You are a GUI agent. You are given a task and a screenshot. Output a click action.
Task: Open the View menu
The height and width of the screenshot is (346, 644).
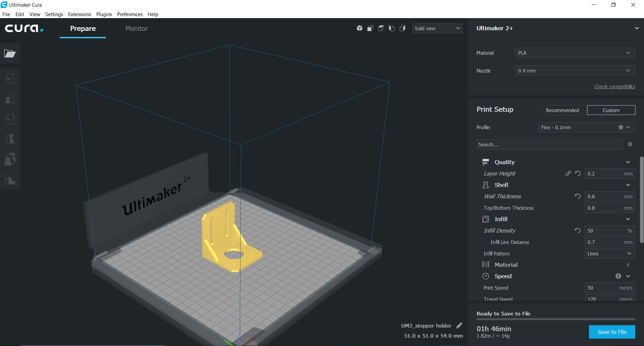(x=35, y=14)
